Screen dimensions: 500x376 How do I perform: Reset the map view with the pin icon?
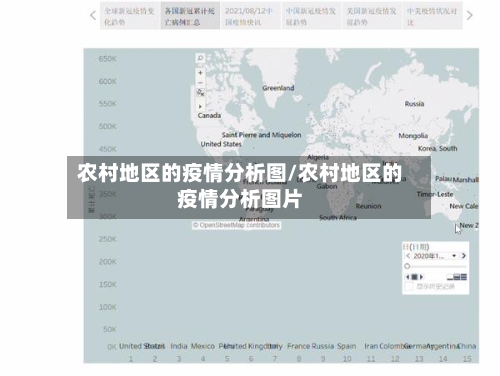[x=200, y=92]
